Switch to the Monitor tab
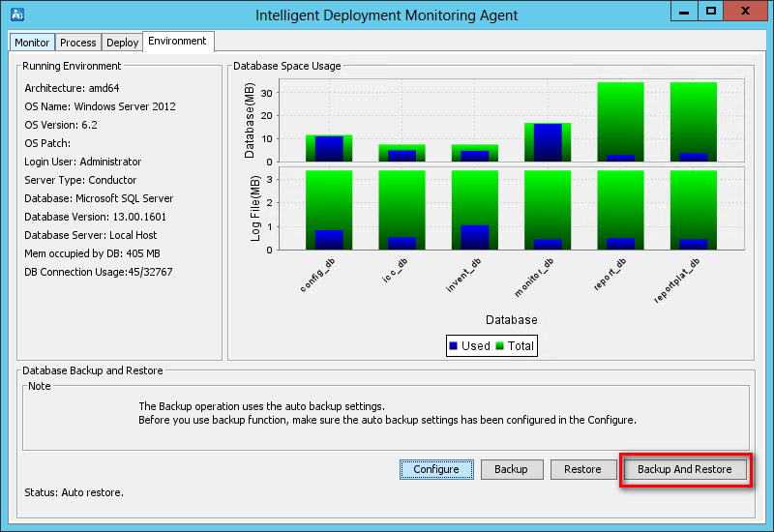The height and width of the screenshot is (532, 774). tap(32, 43)
